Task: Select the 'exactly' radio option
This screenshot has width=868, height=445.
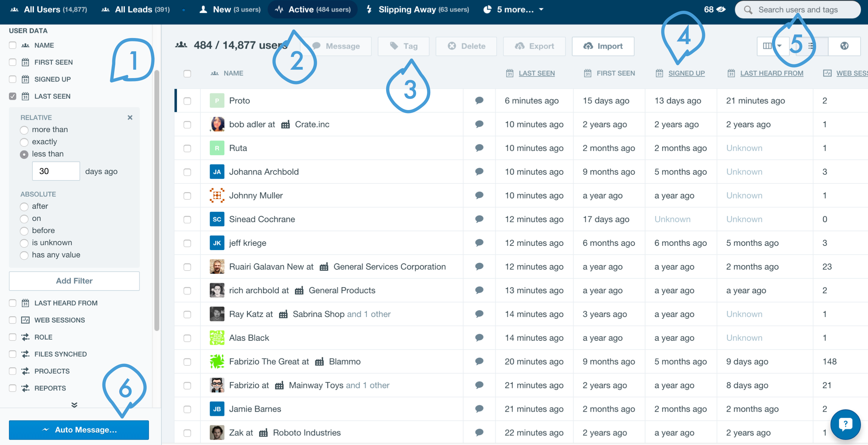Action: coord(24,142)
